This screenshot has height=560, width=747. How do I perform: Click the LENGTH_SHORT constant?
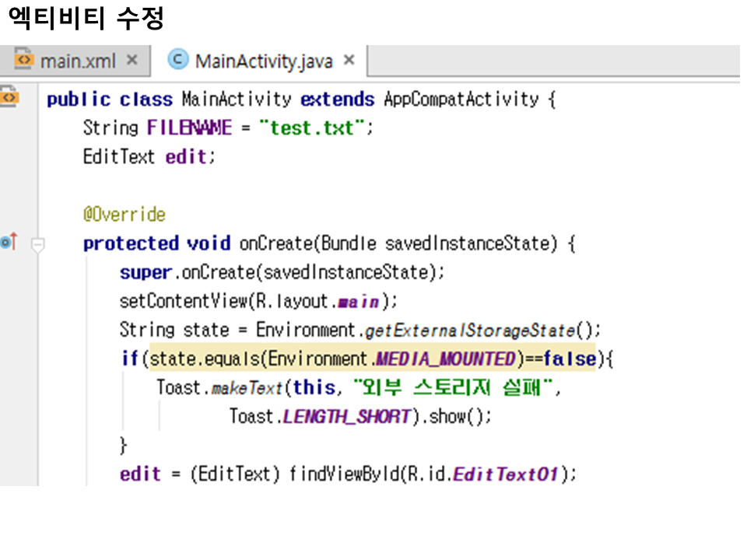coord(346,416)
